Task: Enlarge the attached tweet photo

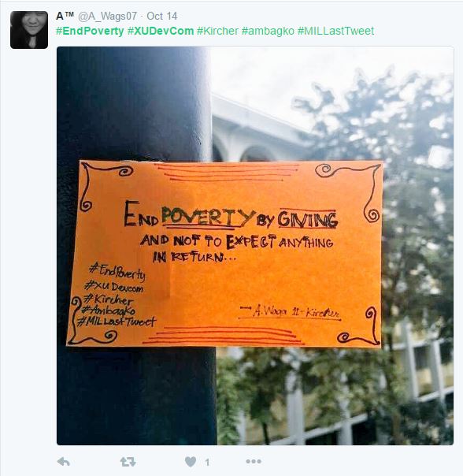Action: [255, 246]
